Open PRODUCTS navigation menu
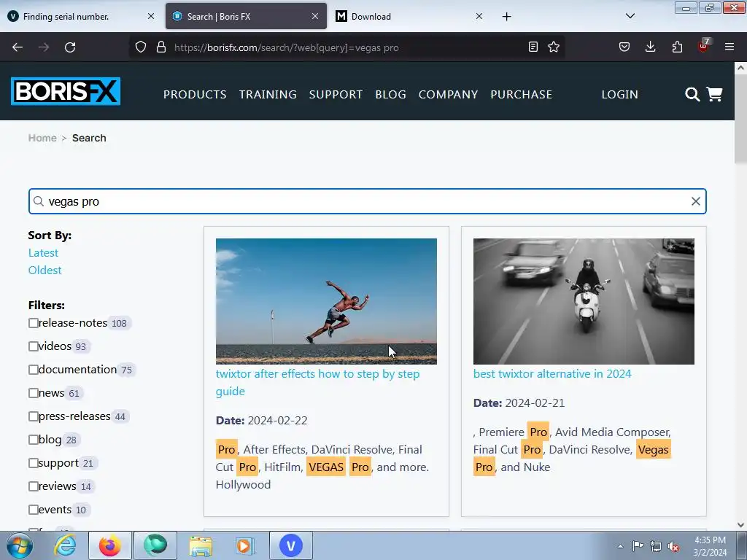Viewport: 747px width, 560px height. tap(195, 94)
